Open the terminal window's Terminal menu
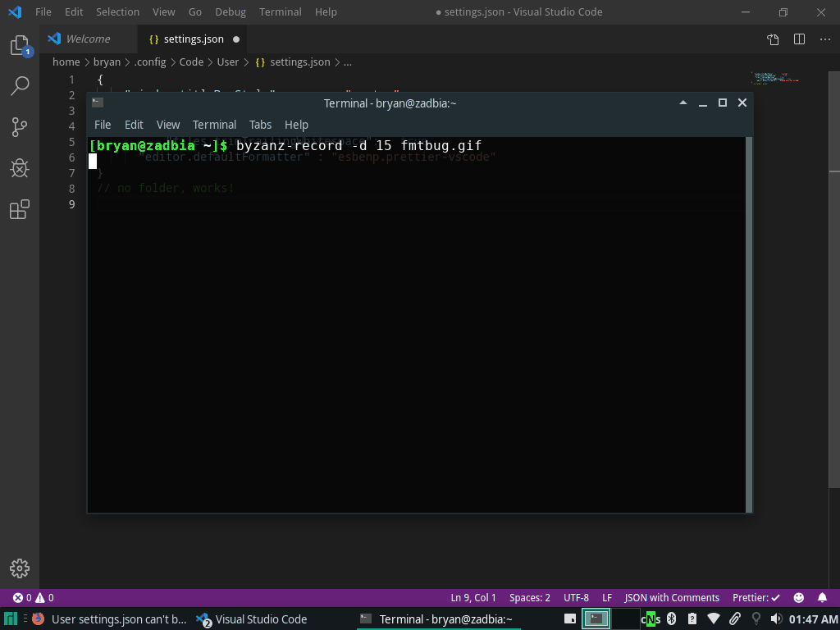The image size is (840, 630). pos(214,125)
